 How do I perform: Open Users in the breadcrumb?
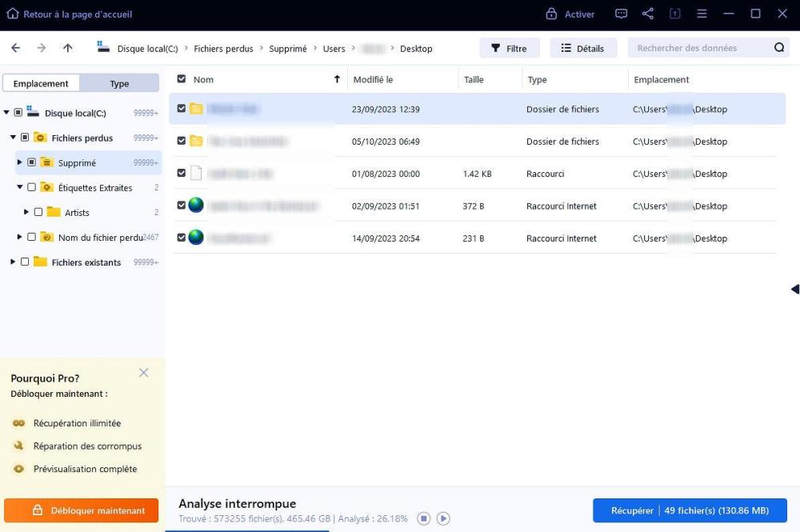click(x=334, y=49)
